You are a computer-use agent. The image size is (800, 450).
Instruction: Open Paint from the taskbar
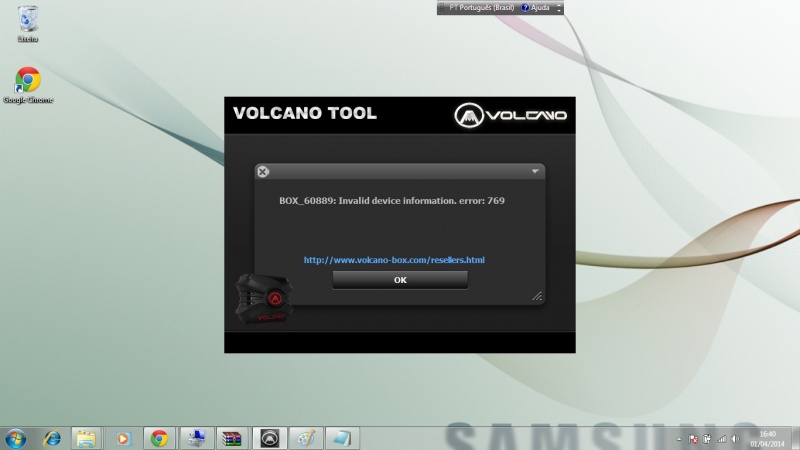pos(306,438)
